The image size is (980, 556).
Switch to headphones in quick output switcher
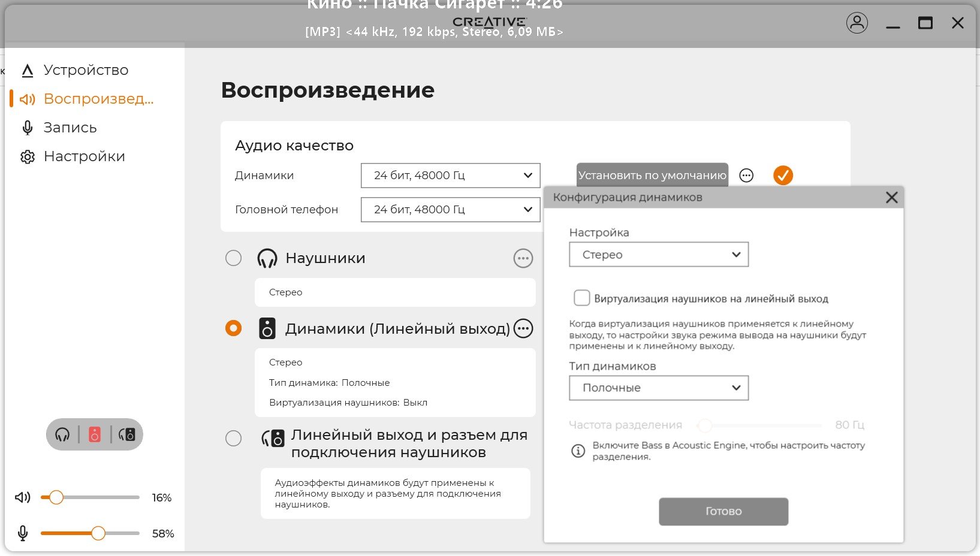[62, 434]
